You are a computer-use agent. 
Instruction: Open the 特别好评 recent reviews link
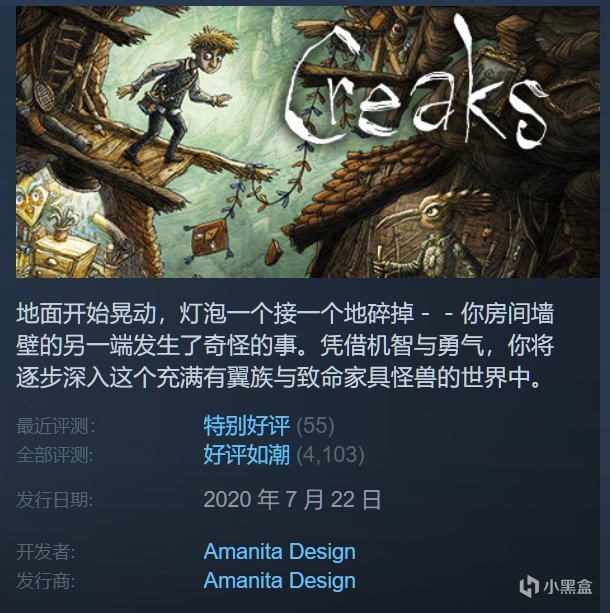(247, 425)
